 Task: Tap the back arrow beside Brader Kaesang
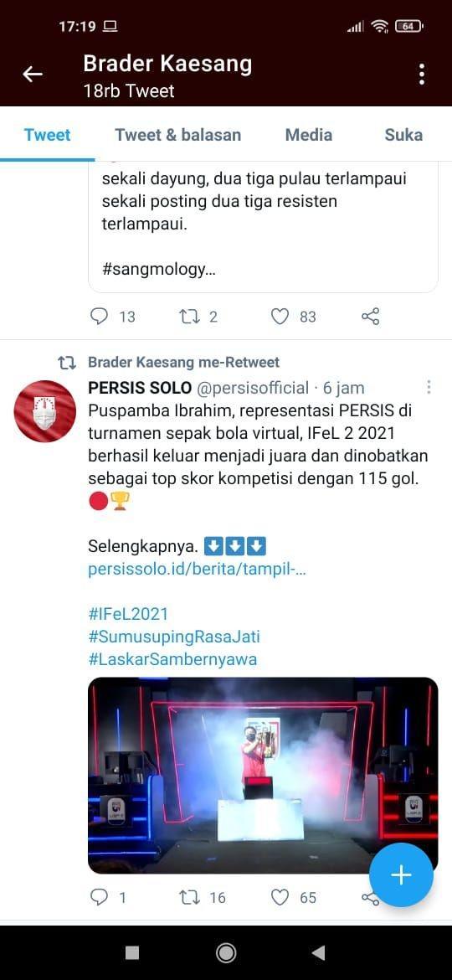(x=33, y=75)
